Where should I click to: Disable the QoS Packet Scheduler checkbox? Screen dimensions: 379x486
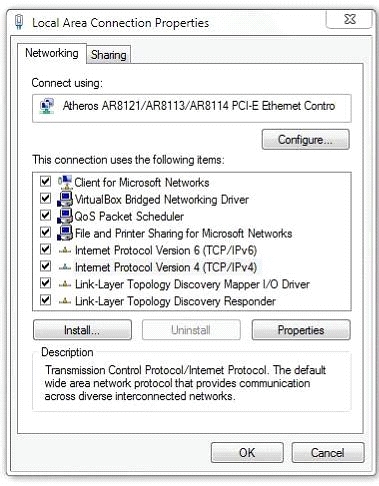coord(45,215)
